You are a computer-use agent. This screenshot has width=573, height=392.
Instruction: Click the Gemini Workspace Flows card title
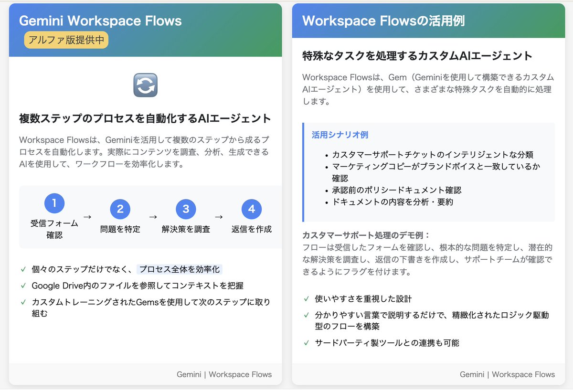tap(100, 21)
